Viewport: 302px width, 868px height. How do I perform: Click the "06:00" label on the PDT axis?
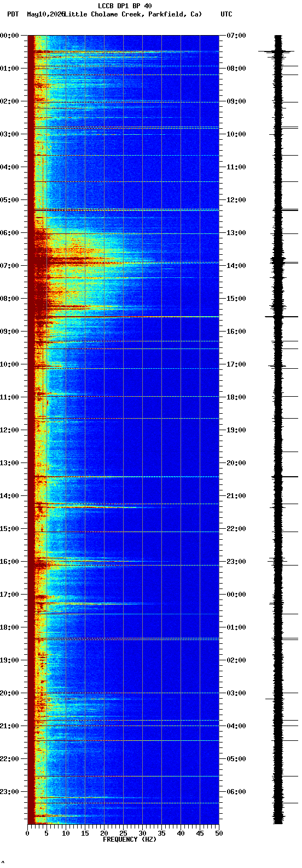point(9,233)
